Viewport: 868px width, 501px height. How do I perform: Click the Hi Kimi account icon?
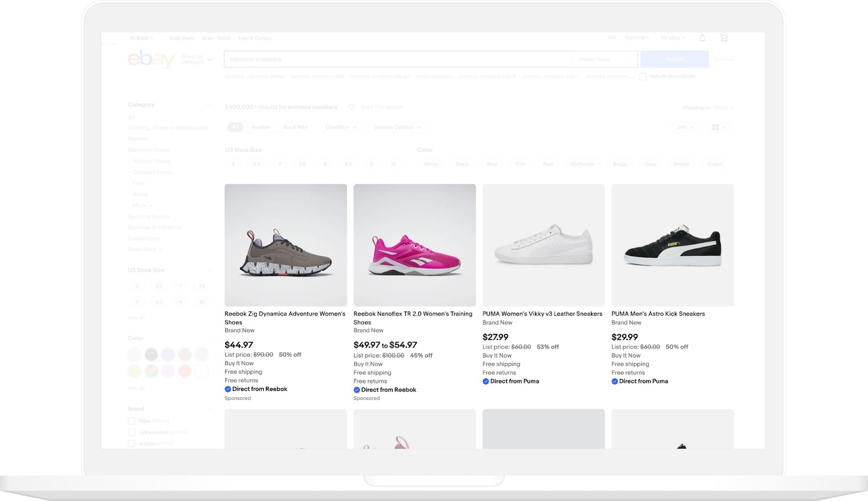pyautogui.click(x=140, y=38)
